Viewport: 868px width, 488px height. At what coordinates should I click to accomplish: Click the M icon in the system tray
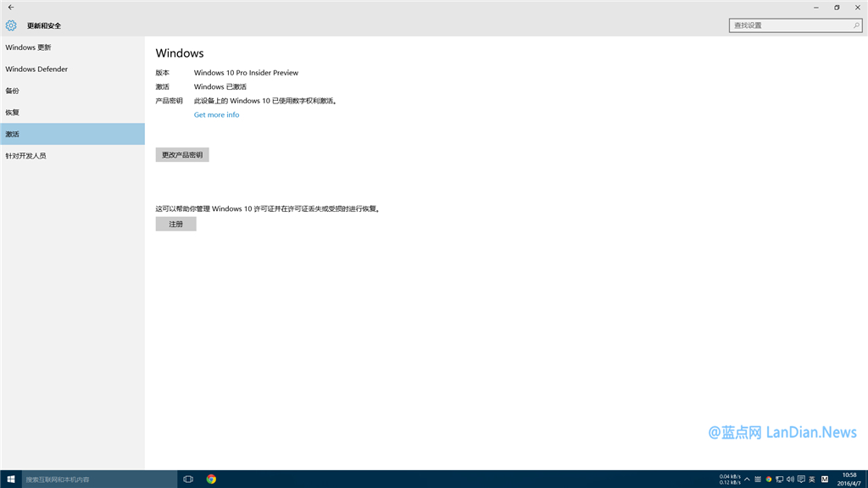(x=825, y=479)
